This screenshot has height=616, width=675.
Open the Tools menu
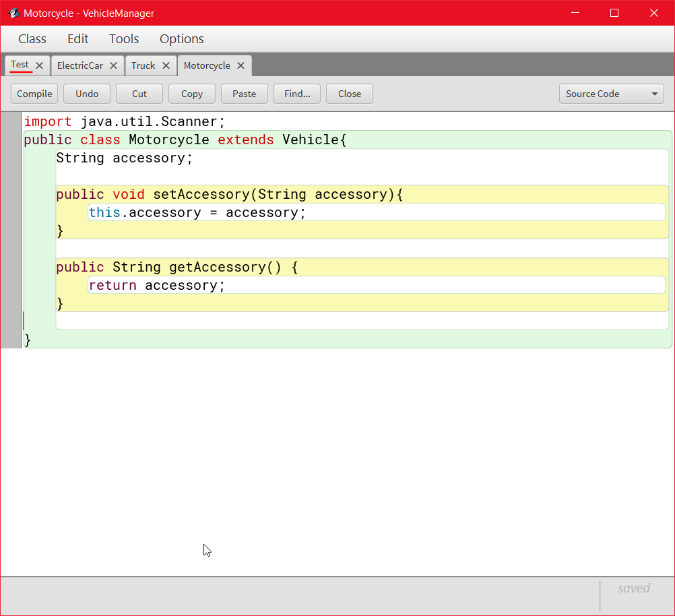124,38
